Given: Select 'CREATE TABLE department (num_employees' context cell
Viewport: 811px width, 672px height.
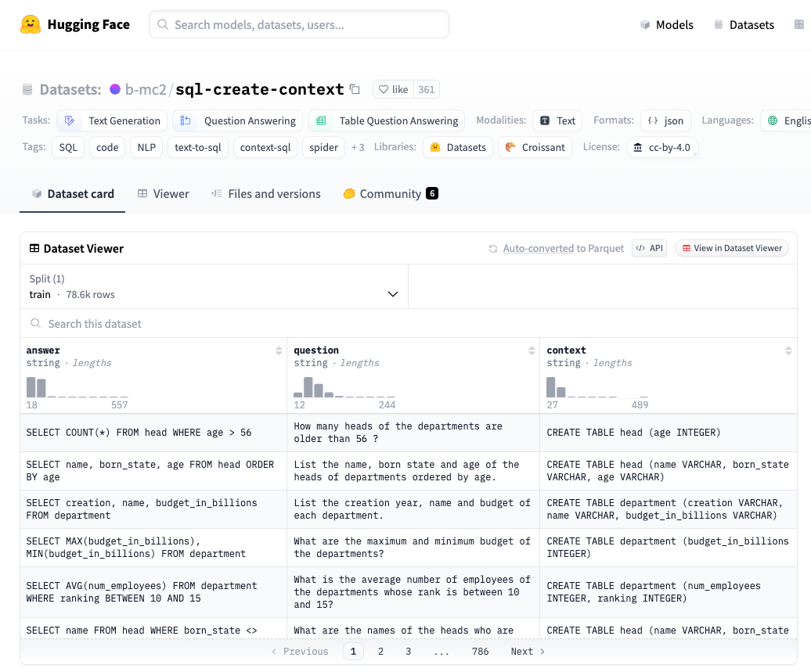Looking at the screenshot, I should tap(669, 592).
